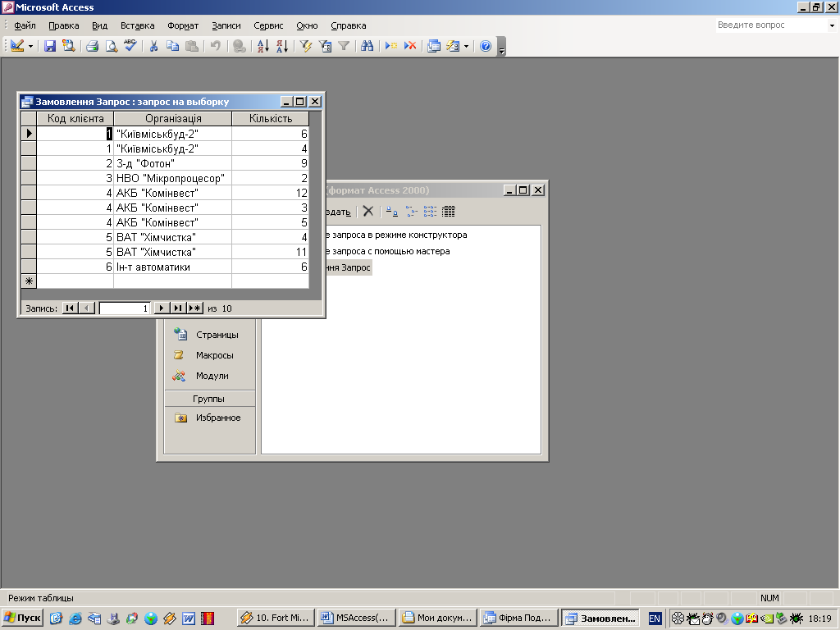Open the Вставка menu
840x630 pixels.
137,25
